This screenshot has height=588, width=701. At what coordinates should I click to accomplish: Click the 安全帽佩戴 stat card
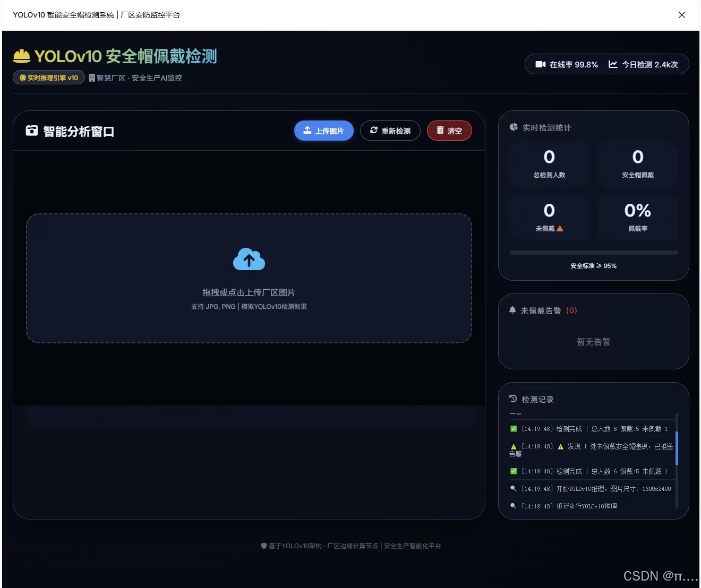coord(638,164)
